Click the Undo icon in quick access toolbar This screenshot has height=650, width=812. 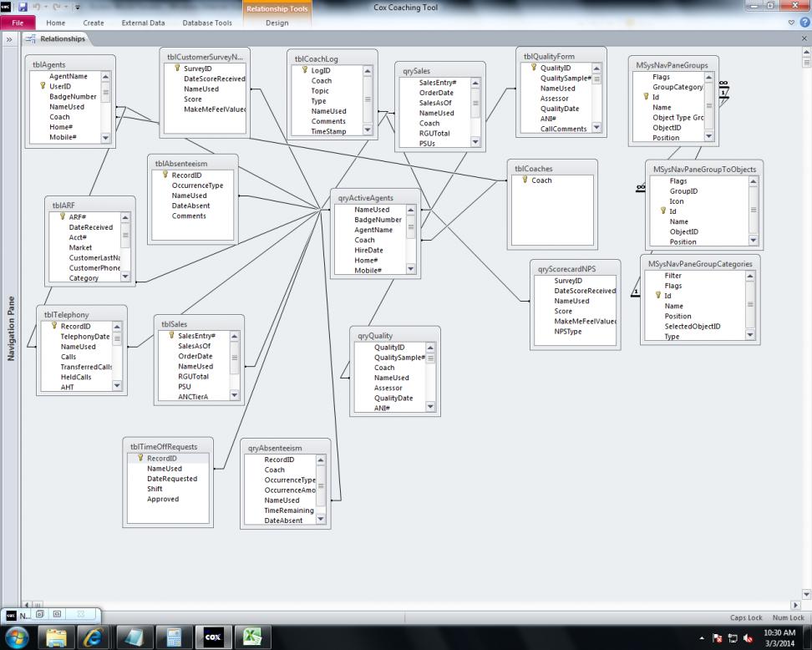(37, 8)
